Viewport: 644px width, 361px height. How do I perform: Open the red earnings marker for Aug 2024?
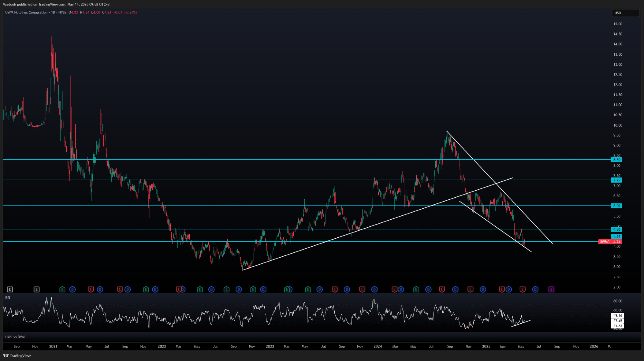click(442, 290)
